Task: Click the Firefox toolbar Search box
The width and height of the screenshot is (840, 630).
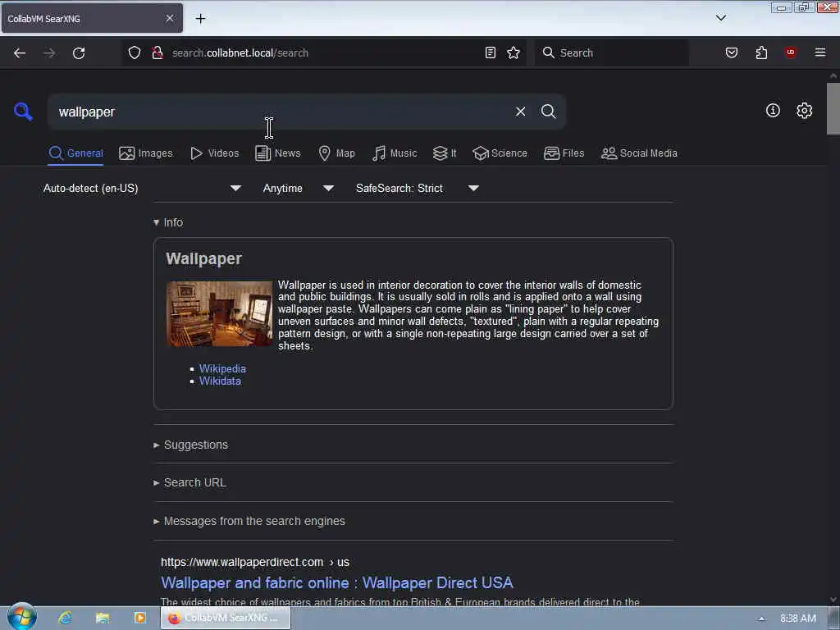Action: point(612,52)
